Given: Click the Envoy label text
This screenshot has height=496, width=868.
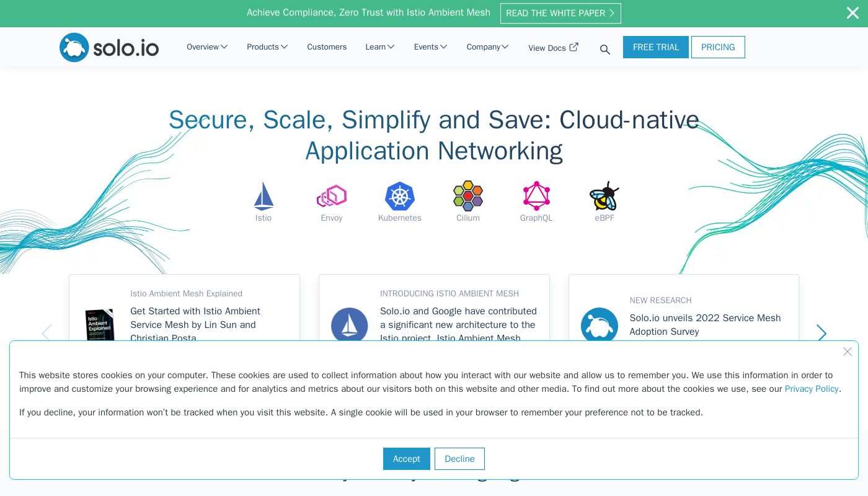Looking at the screenshot, I should [x=332, y=218].
